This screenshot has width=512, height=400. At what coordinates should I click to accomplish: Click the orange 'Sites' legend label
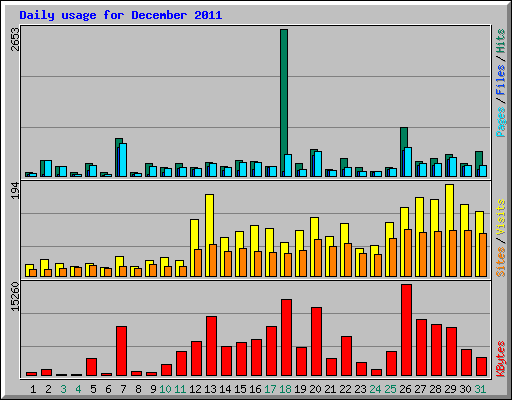click(x=501, y=262)
